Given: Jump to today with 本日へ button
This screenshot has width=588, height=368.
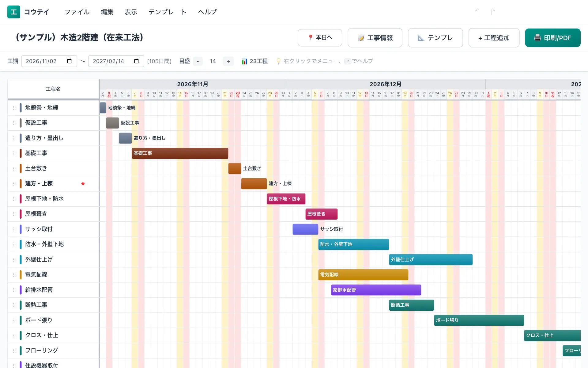Looking at the screenshot, I should [320, 38].
